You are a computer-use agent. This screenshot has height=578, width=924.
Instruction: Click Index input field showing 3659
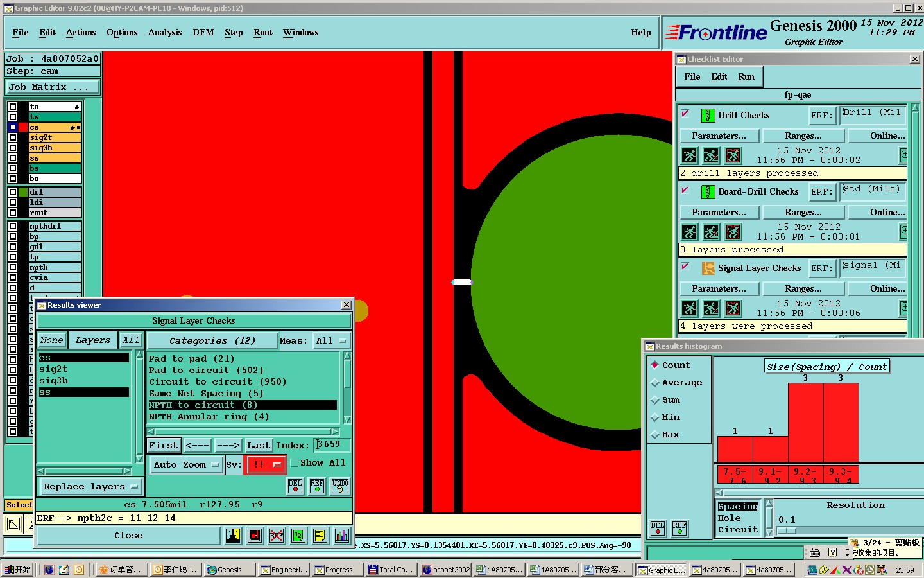[332, 445]
